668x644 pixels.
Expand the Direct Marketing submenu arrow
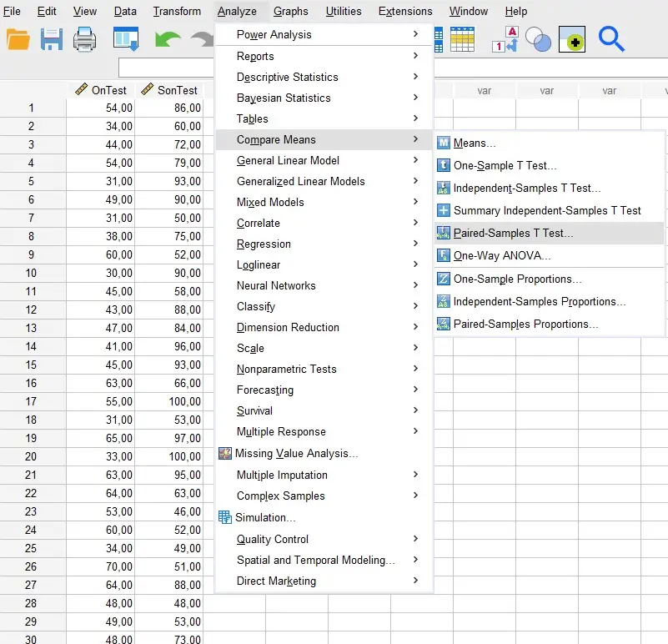[x=416, y=581]
